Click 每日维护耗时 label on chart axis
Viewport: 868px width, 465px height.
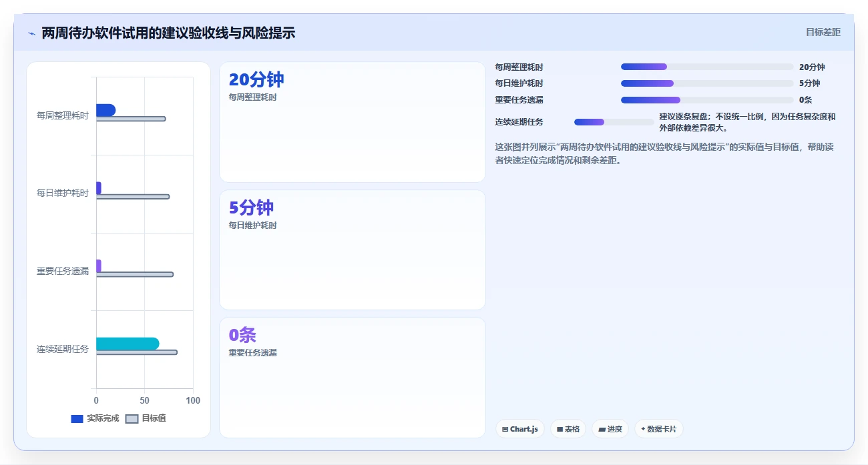63,193
